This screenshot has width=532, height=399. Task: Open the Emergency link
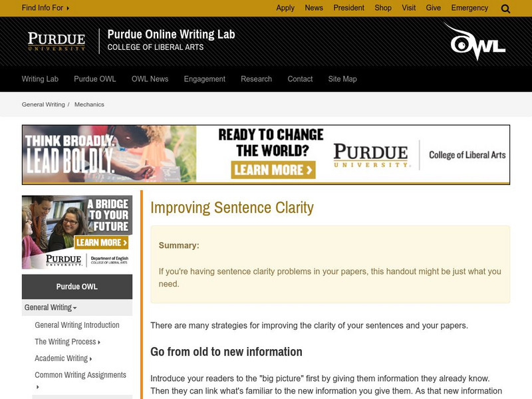(x=469, y=8)
